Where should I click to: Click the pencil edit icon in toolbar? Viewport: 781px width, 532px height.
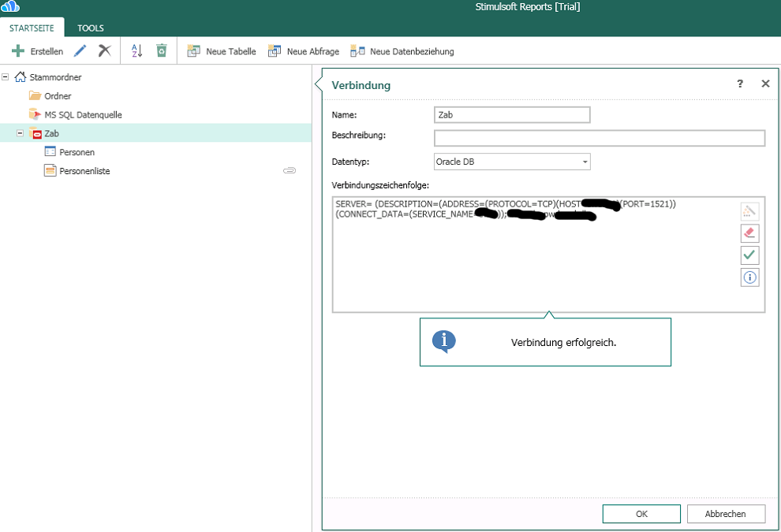[80, 51]
